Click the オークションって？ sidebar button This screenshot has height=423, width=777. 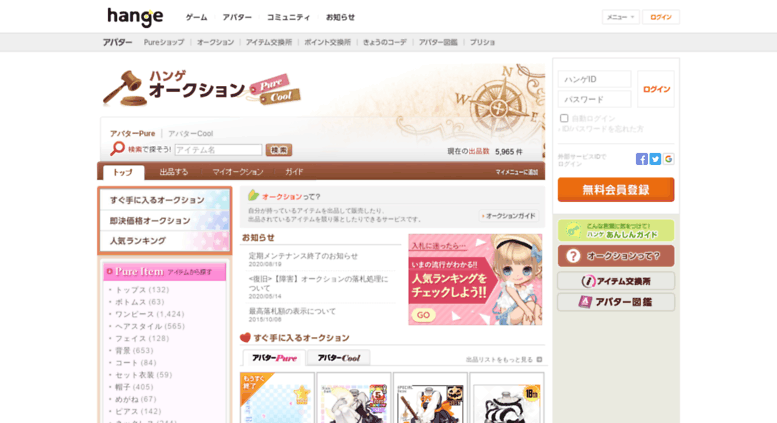616,256
